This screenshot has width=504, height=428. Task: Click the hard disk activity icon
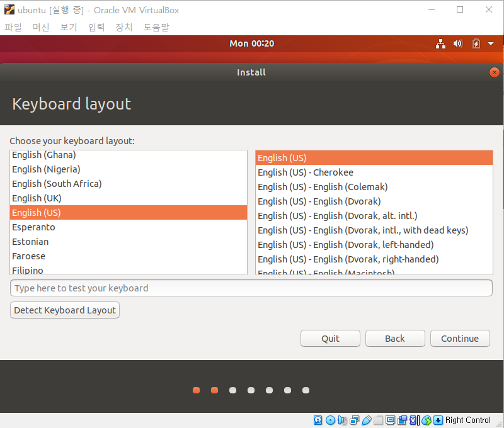318,420
